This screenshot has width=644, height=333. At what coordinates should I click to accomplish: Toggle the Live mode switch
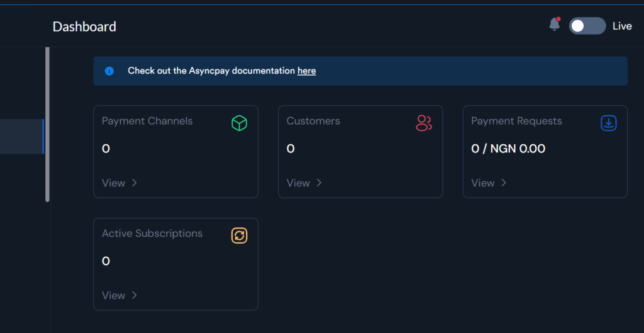point(587,26)
